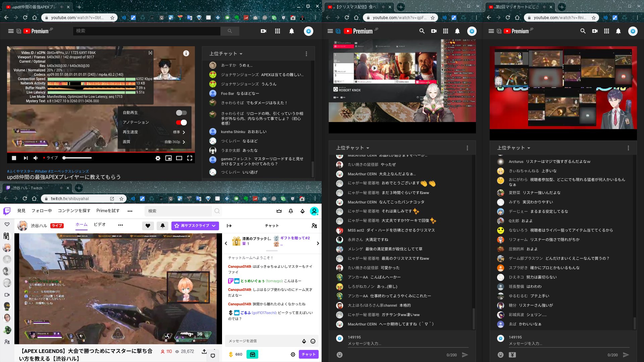
Task: Open YouTube apps grid in first window
Action: click(x=277, y=31)
